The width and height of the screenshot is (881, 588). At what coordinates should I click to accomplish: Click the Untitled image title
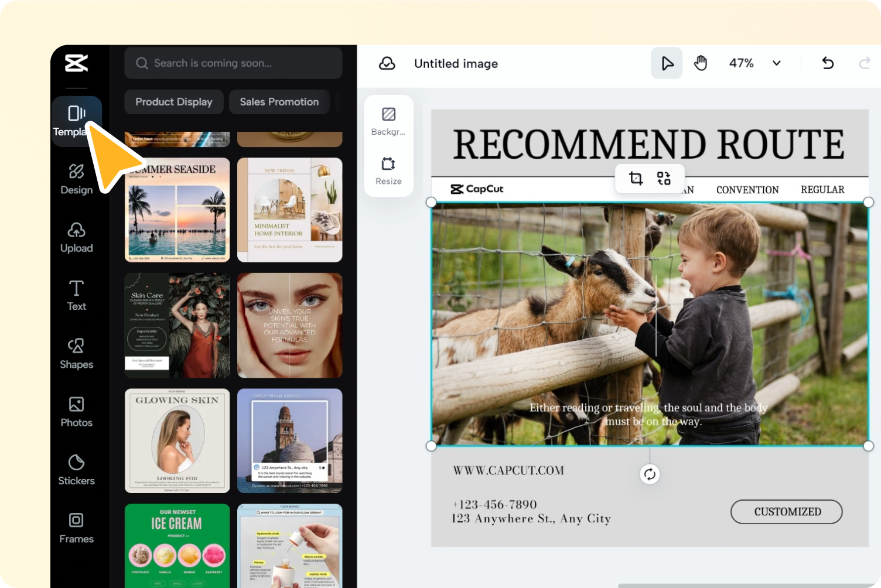click(456, 64)
